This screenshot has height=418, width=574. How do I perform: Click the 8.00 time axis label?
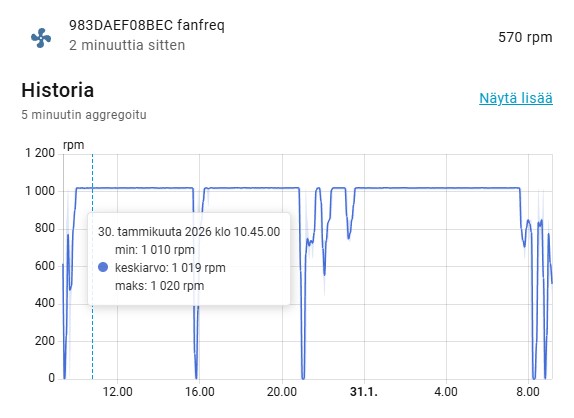pos(528,392)
